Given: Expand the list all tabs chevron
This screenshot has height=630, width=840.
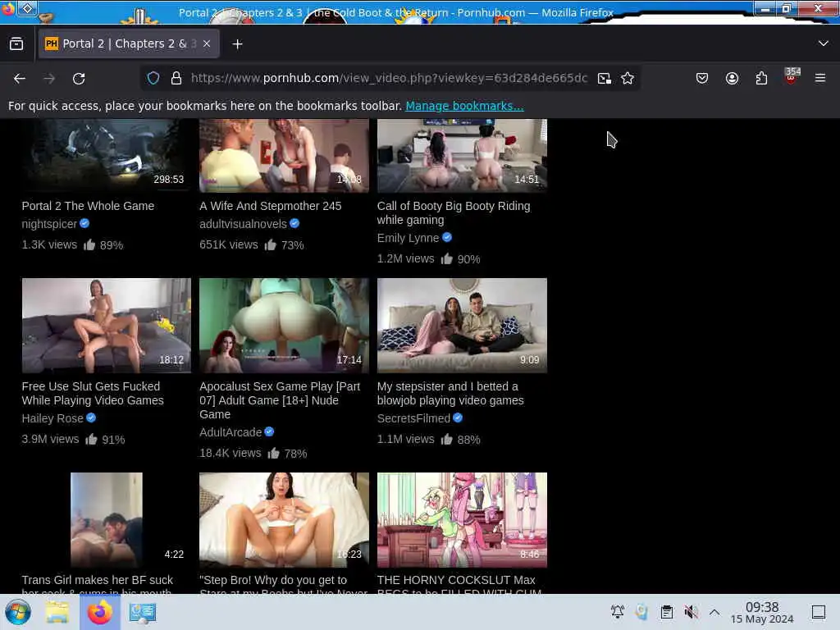Looking at the screenshot, I should 824,43.
